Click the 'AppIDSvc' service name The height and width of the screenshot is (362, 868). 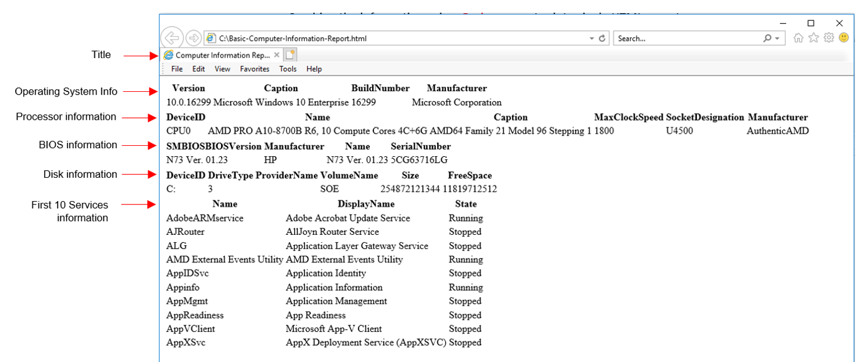(x=187, y=273)
